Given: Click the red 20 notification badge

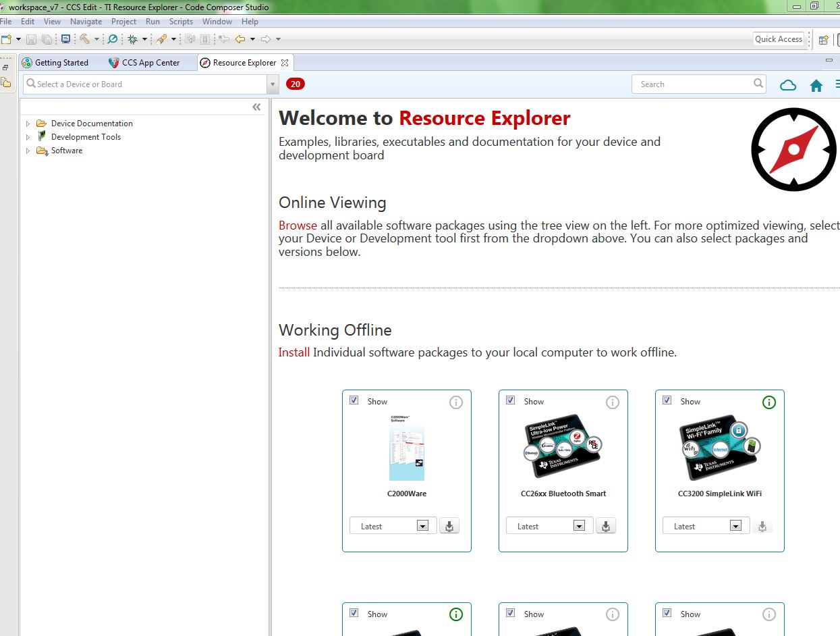Looking at the screenshot, I should point(296,84).
